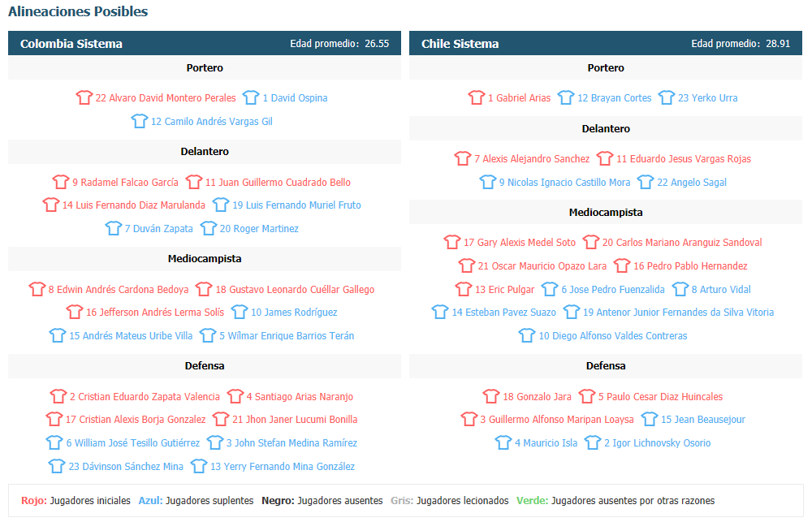Viewport: 812px width, 522px height.
Task: Click the Alineaciones Posibles heading
Action: click(x=78, y=11)
